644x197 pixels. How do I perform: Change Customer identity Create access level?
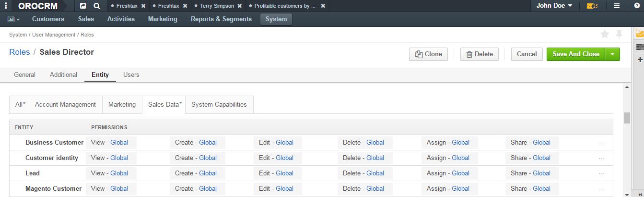click(208, 158)
